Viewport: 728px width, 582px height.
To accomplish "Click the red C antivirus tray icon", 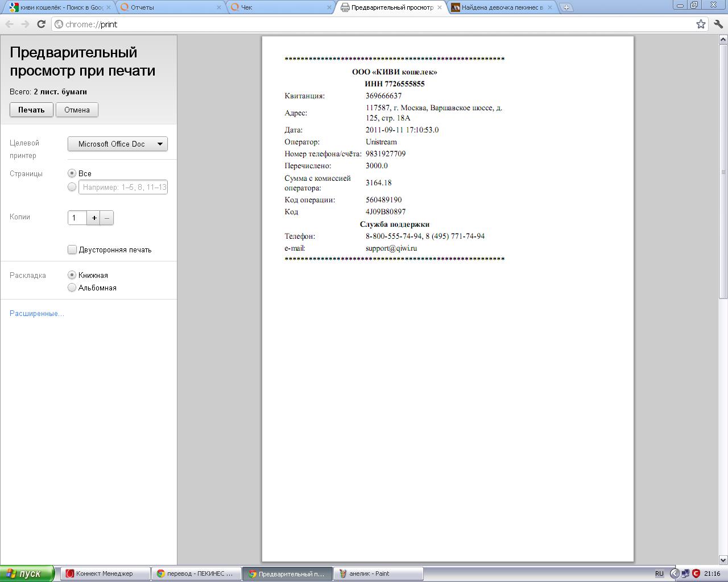I will click(x=696, y=573).
